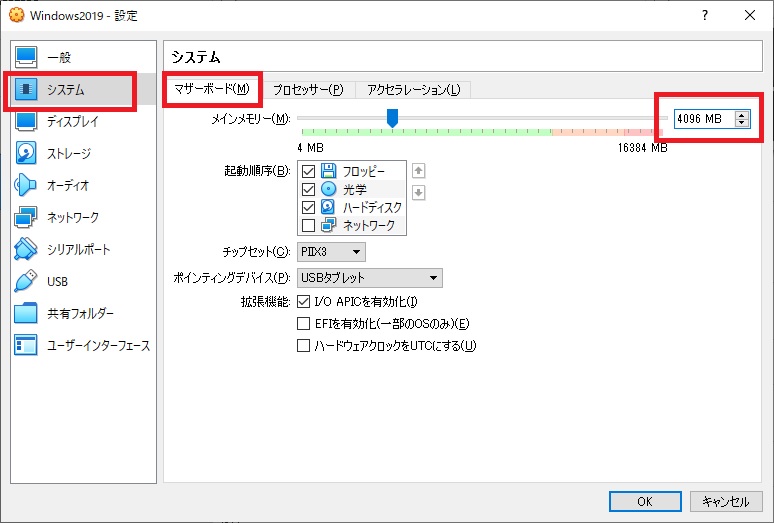Select the ハードディスク hard disk icon in boot order

pos(328,207)
